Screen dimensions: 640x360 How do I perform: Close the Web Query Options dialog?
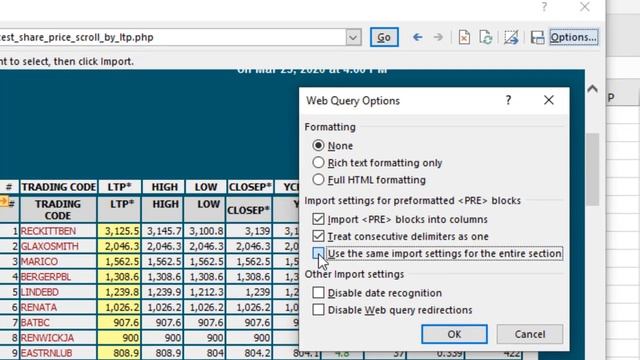pos(549,100)
